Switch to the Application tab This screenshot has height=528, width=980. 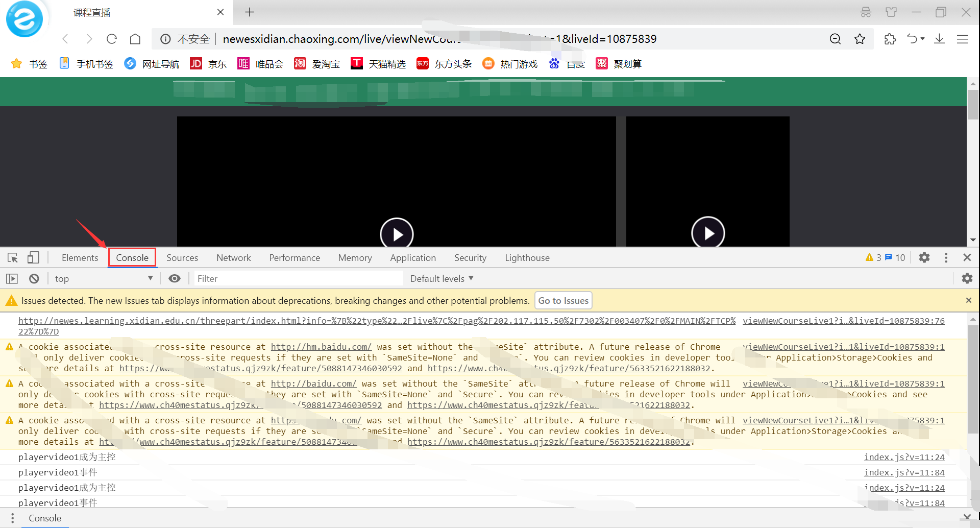[413, 258]
